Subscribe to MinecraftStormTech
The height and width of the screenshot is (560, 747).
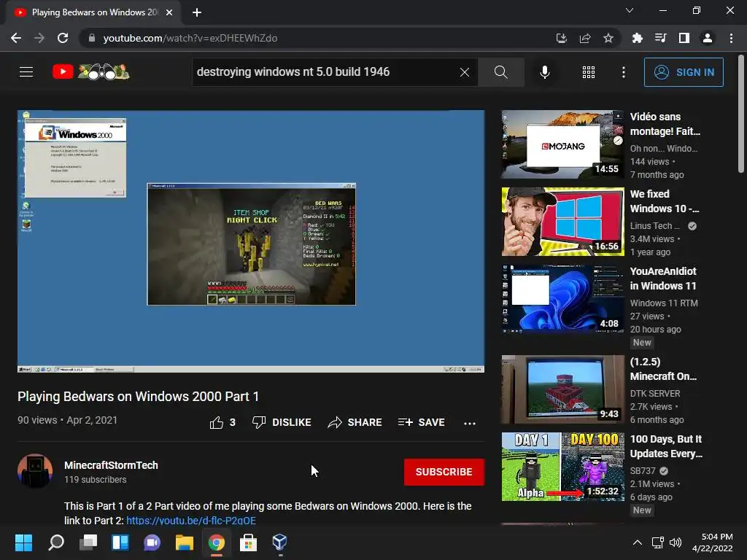(x=444, y=472)
